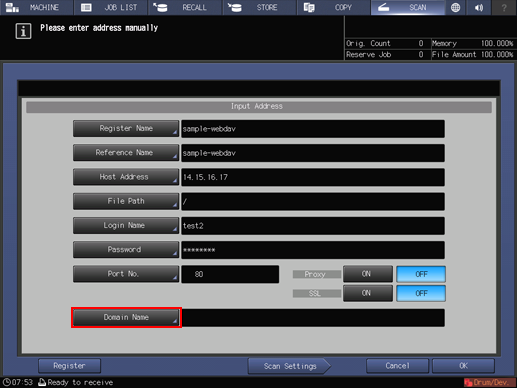The width and height of the screenshot is (517, 388).
Task: Open the STORE tab
Action: [259, 7]
